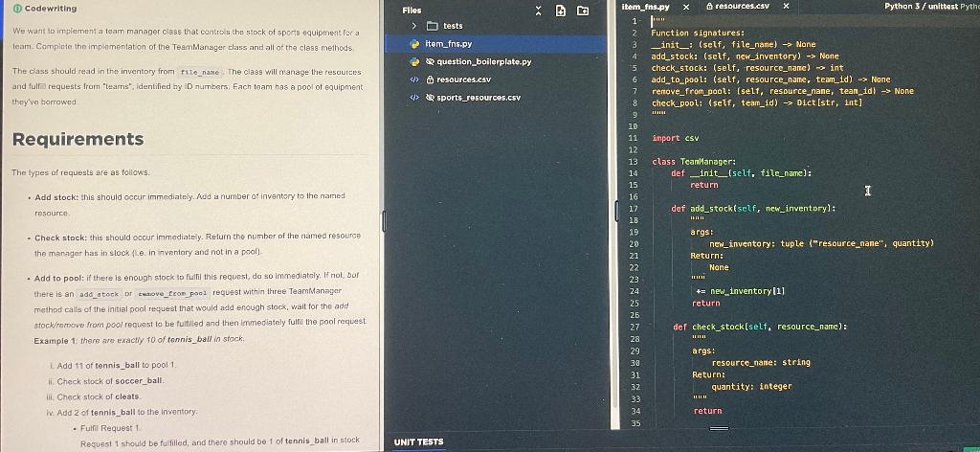Viewport: 980px width, 452px height.
Task: Create a new file in Files panel
Action: point(561,11)
